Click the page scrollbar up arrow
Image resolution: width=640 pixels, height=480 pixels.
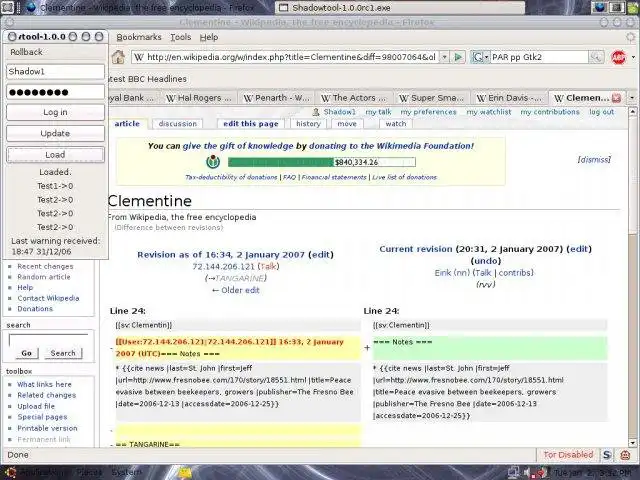[632, 111]
